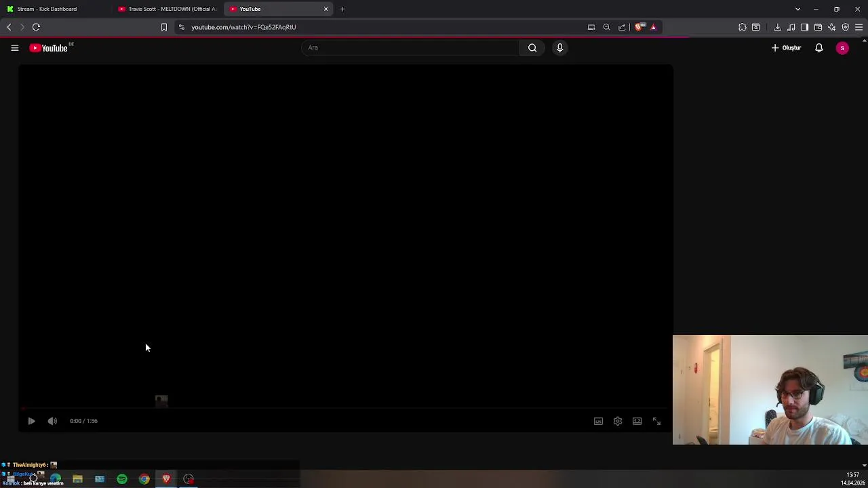Open the media control music note
This screenshot has width=868, height=488.
tap(791, 27)
